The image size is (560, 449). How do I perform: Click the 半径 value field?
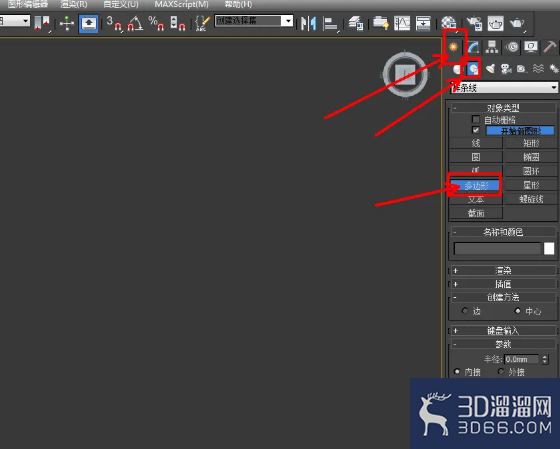[x=521, y=359]
